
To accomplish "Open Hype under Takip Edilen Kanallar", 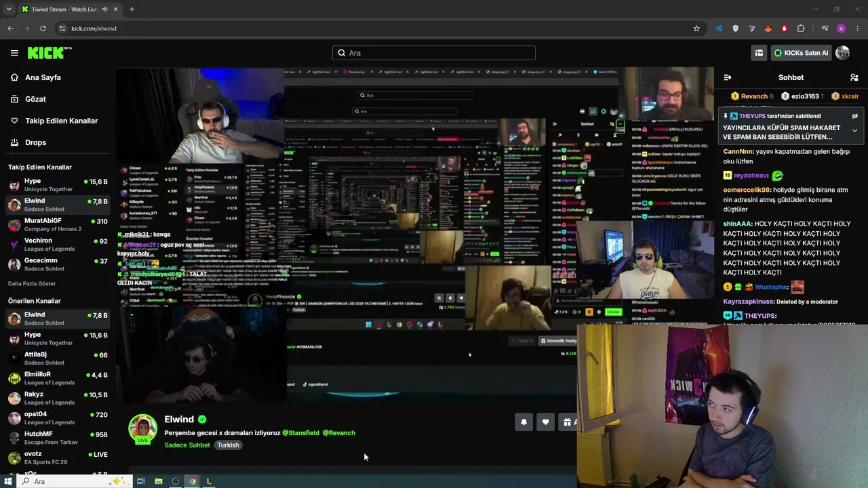I will [x=58, y=185].
